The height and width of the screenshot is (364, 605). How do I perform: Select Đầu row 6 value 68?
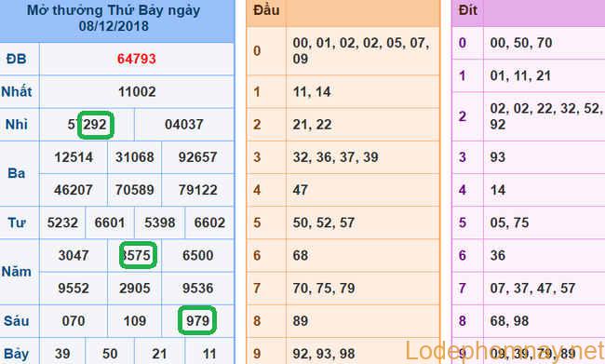tap(301, 255)
